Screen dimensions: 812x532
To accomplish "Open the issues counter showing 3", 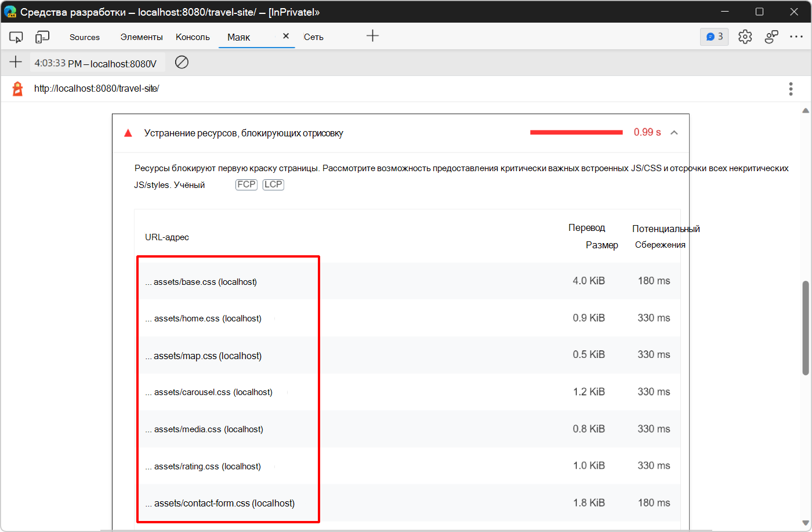I will click(x=714, y=37).
